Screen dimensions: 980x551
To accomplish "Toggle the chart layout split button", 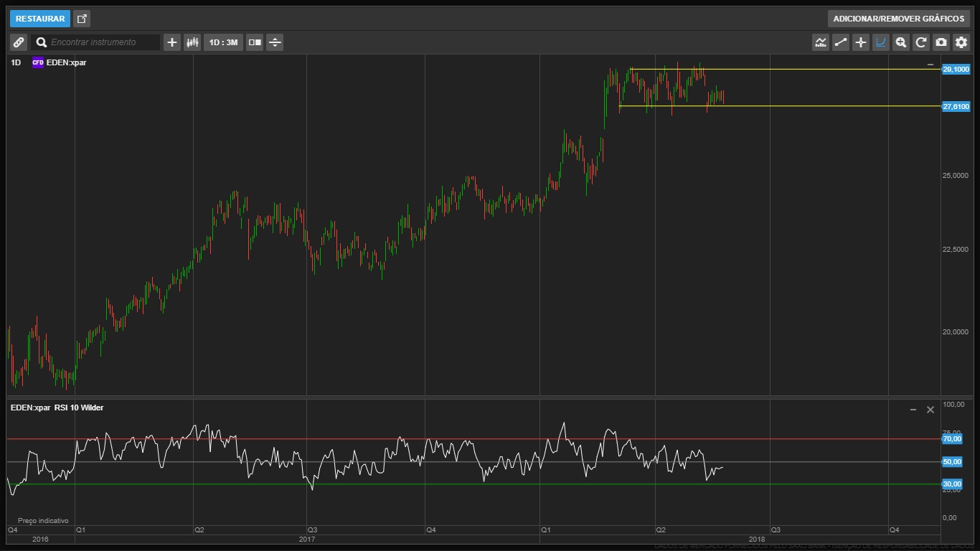I will coord(255,42).
